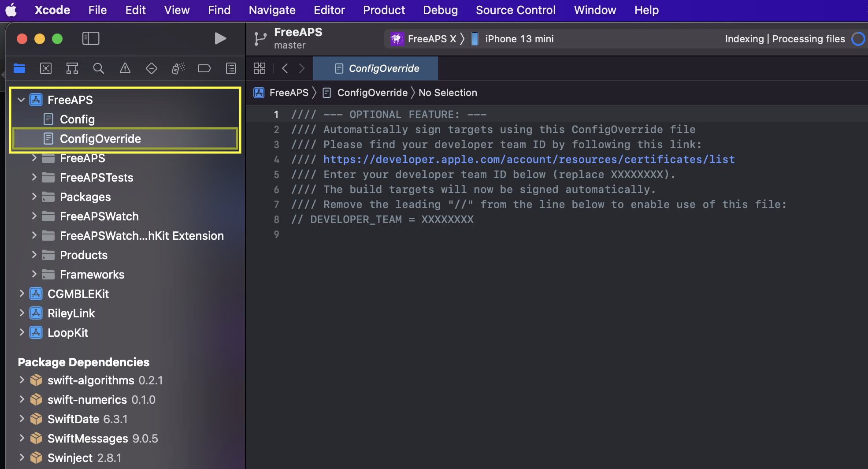Click No Selection in jump bar

click(x=448, y=93)
